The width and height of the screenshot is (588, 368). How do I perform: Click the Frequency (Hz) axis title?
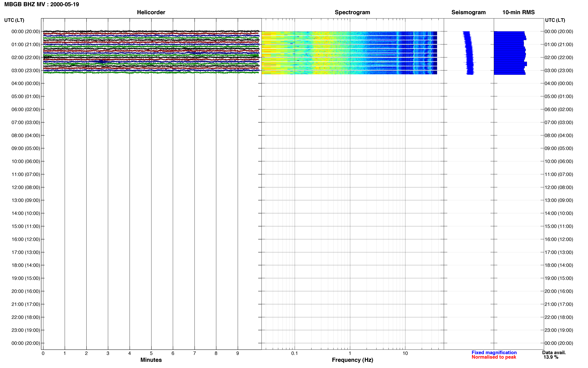click(x=352, y=360)
